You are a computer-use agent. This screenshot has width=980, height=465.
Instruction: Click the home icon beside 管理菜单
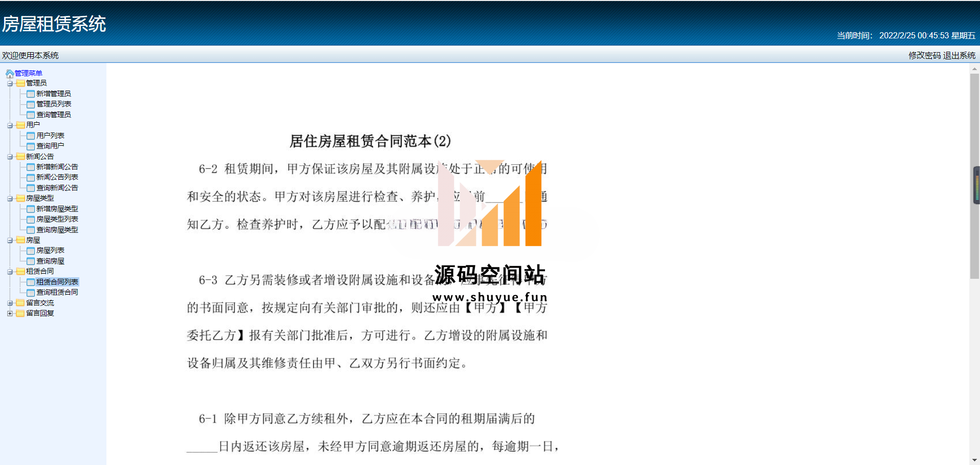pyautogui.click(x=10, y=74)
